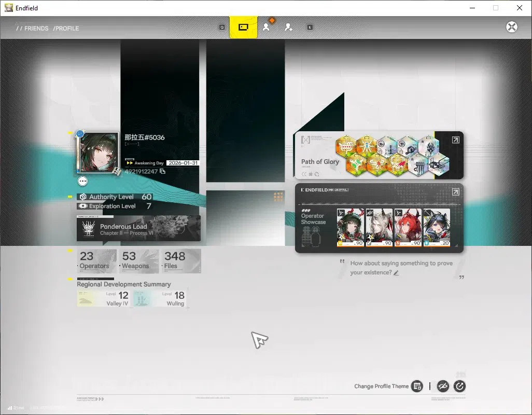Click the E key hint icon in top bar
This screenshot has height=415, width=532.
point(310,27)
